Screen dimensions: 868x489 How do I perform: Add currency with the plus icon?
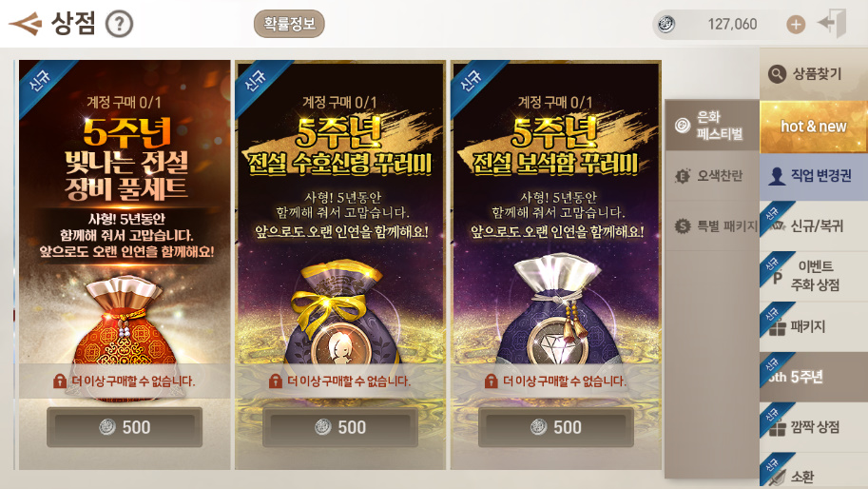[x=796, y=25]
